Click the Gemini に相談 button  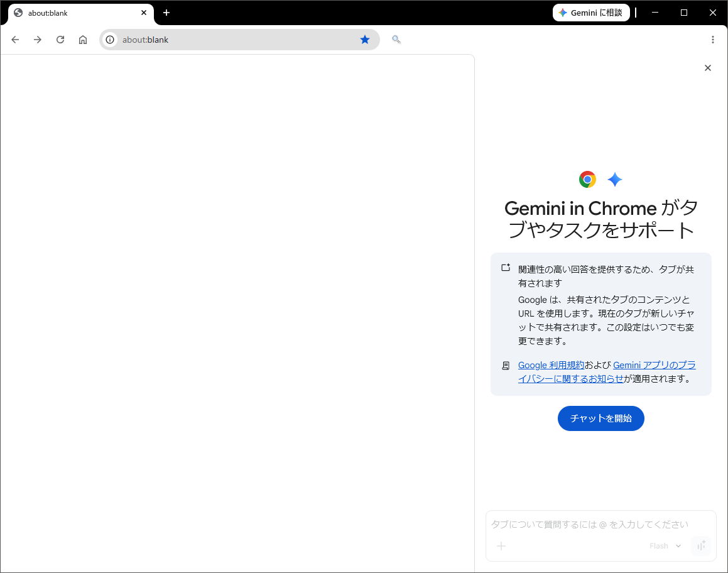click(591, 13)
